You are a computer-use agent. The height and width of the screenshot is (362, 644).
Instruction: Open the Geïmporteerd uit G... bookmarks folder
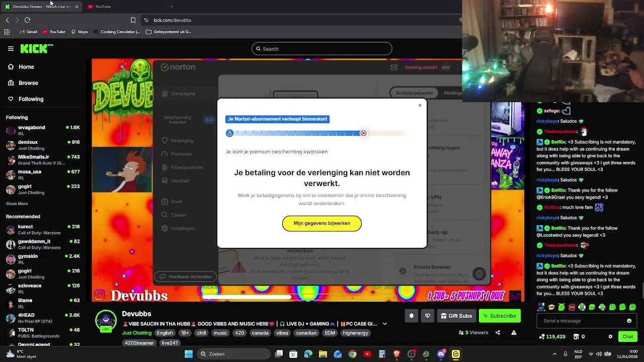169,32
